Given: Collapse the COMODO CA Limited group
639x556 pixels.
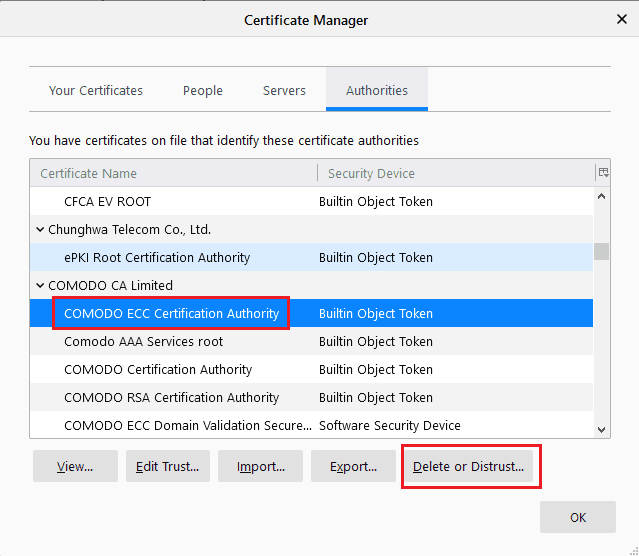Looking at the screenshot, I should pyautogui.click(x=40, y=285).
